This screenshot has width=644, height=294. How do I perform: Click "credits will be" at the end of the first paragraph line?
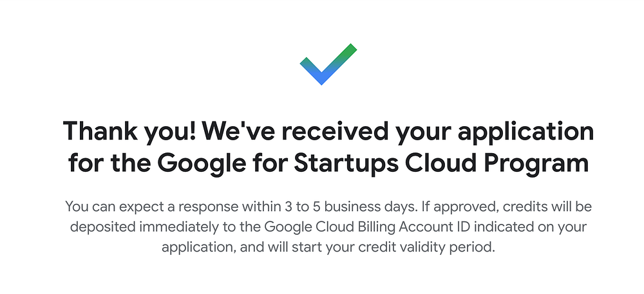547,207
